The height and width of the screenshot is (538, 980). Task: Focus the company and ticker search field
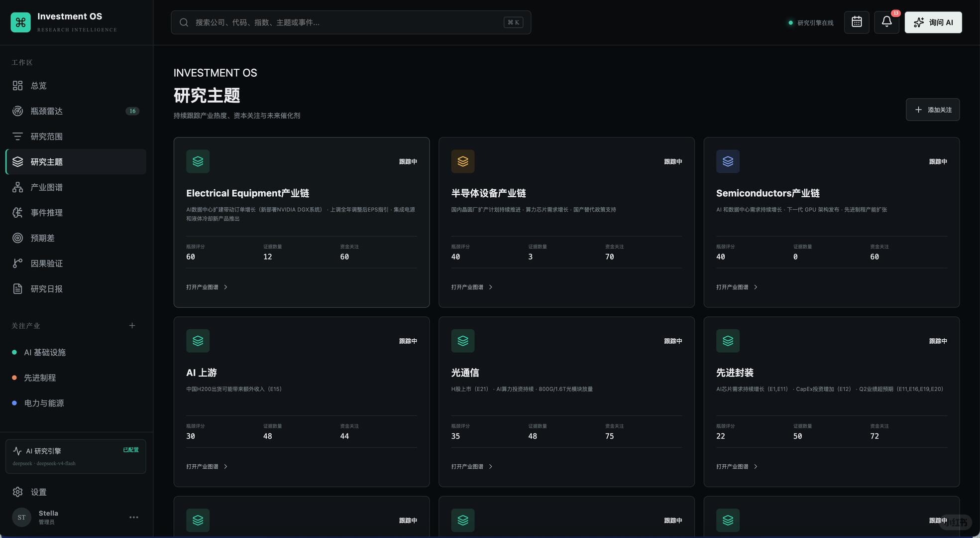(351, 22)
